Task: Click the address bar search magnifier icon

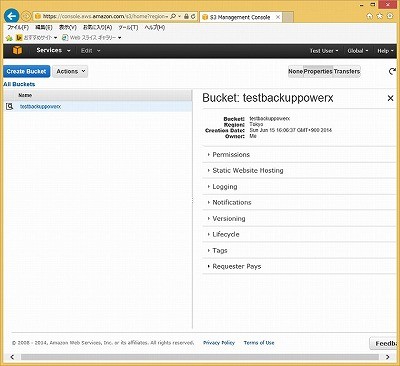Action: [173, 16]
